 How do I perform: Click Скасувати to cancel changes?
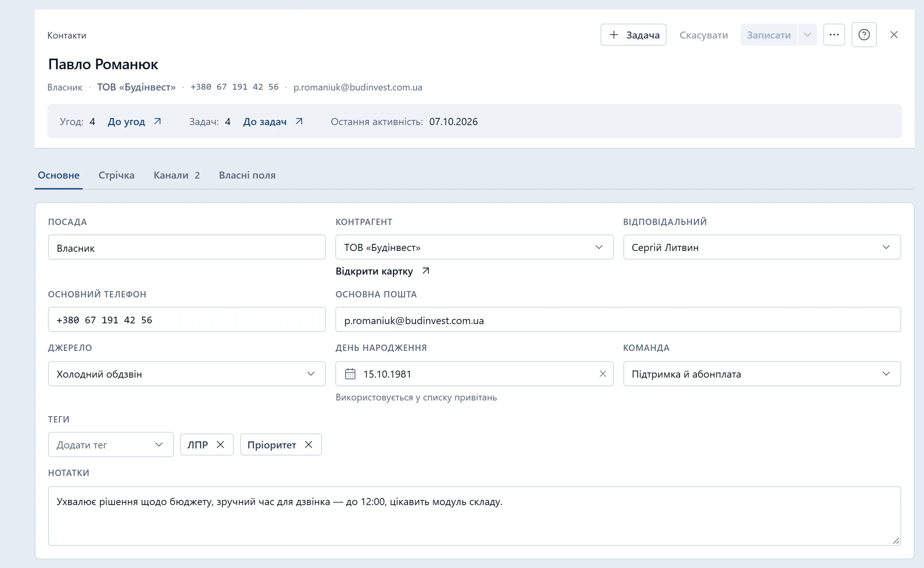coord(704,35)
